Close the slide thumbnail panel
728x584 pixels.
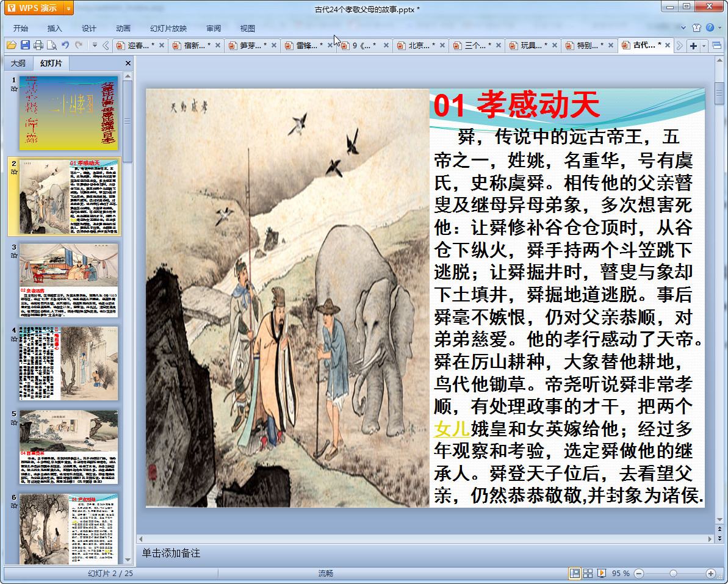pyautogui.click(x=128, y=63)
